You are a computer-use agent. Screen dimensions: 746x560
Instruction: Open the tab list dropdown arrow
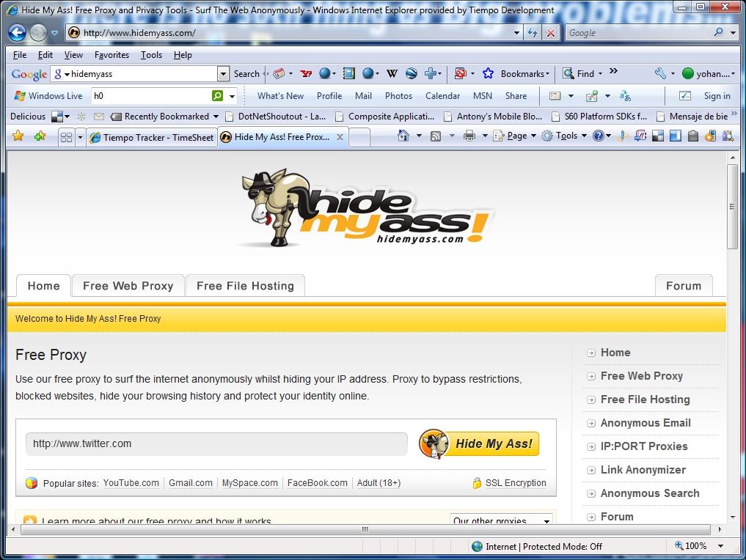[x=80, y=137]
